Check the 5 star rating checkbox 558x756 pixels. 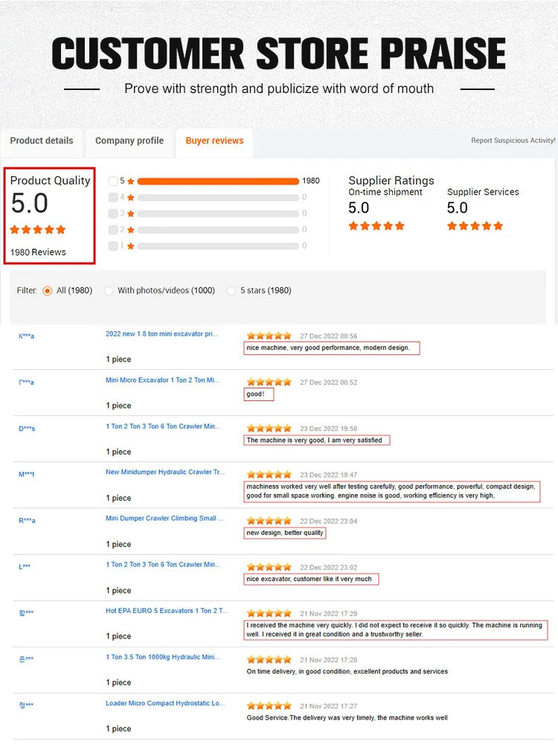[113, 181]
